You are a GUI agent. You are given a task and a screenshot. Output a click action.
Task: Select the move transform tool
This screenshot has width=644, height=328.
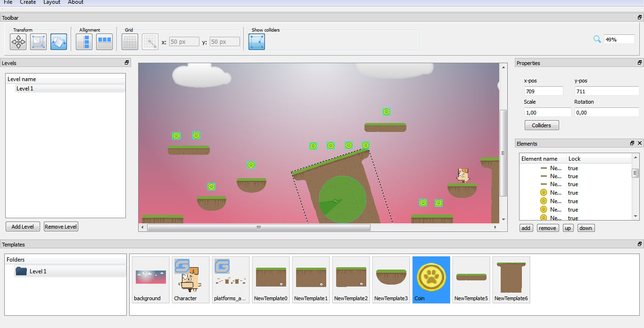[x=18, y=42]
